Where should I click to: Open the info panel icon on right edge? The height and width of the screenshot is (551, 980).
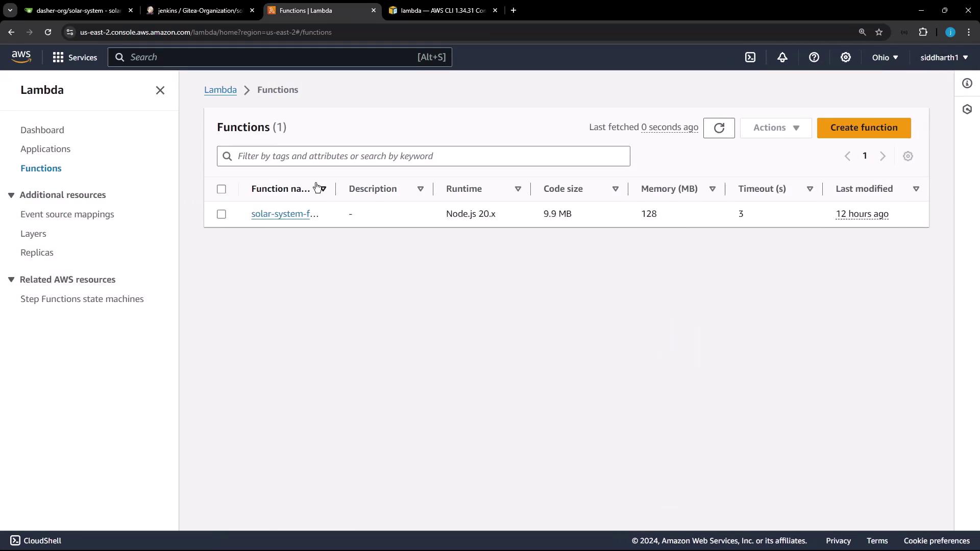click(967, 83)
